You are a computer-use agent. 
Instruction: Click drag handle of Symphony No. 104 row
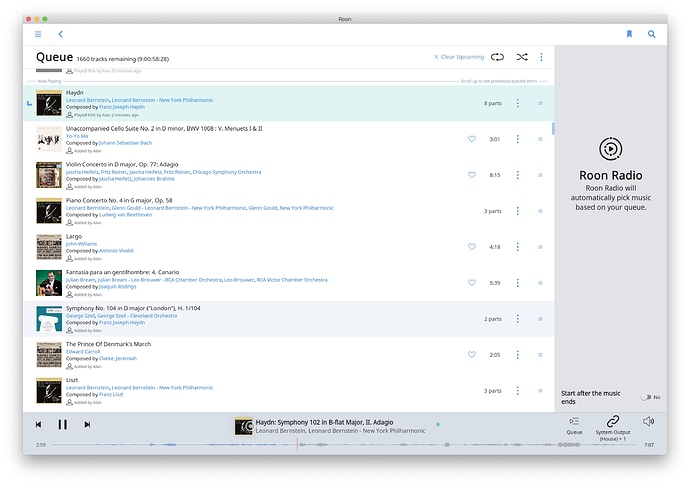(540, 319)
